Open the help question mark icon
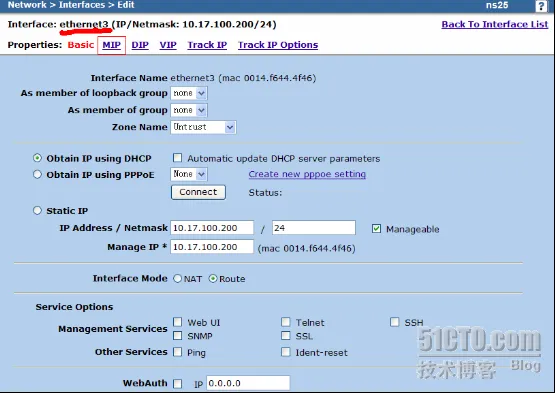The image size is (555, 393). tap(541, 6)
